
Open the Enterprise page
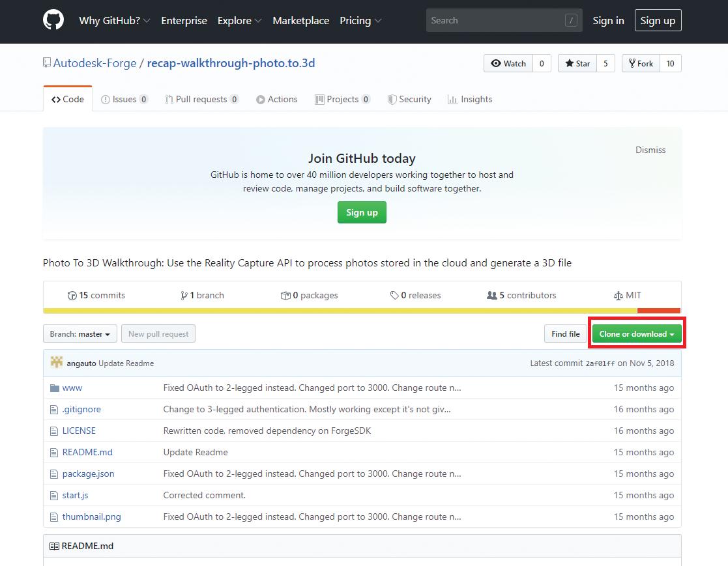(x=184, y=20)
